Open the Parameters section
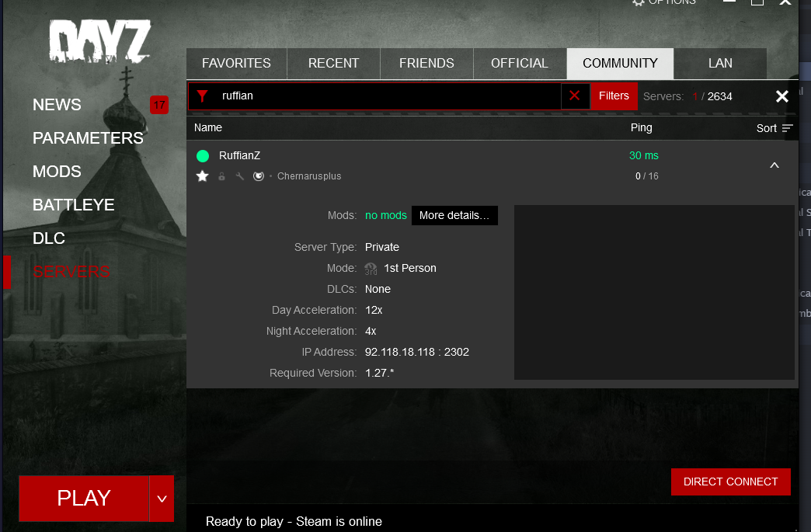Image resolution: width=811 pixels, height=532 pixels. point(88,138)
